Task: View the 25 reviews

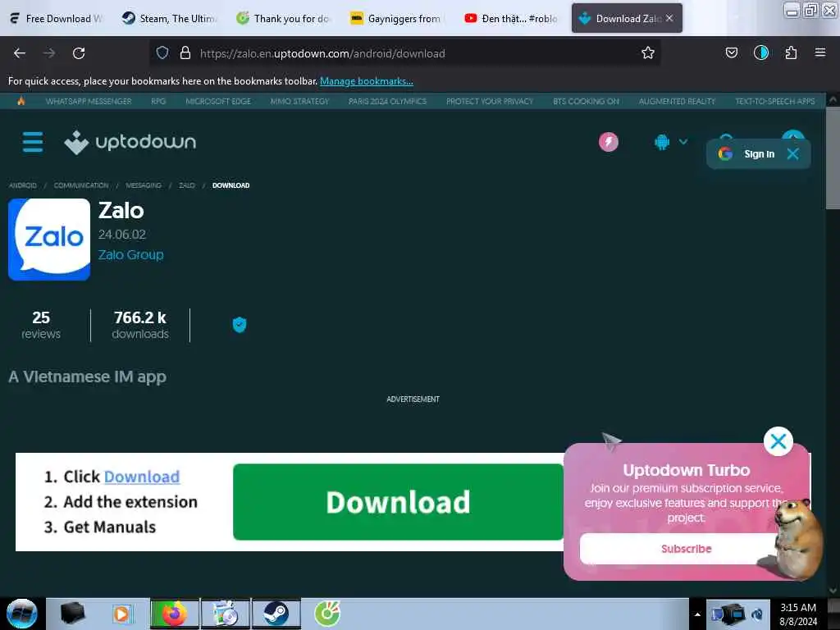Action: tap(41, 325)
